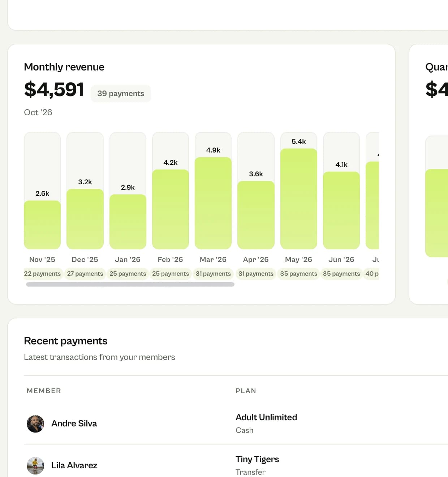448x477 pixels.
Task: Click the 2.6k value label
Action: (42, 193)
